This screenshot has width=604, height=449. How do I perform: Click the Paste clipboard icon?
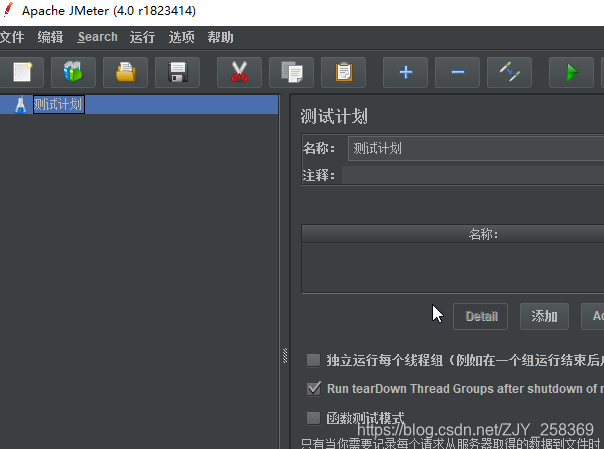tap(344, 72)
